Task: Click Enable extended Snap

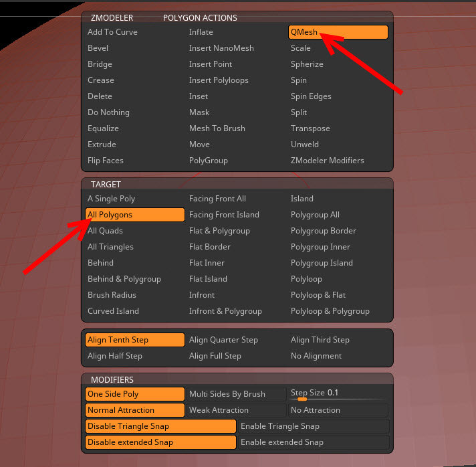Action: pos(314,442)
